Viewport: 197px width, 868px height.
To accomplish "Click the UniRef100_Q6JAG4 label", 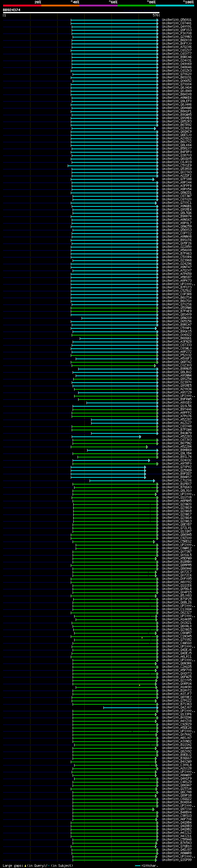I will [x=177, y=88].
